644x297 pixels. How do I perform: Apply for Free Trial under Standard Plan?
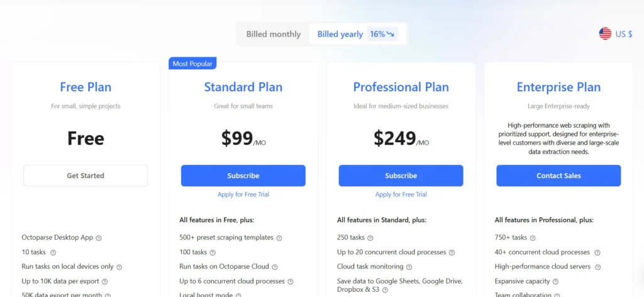click(x=243, y=194)
